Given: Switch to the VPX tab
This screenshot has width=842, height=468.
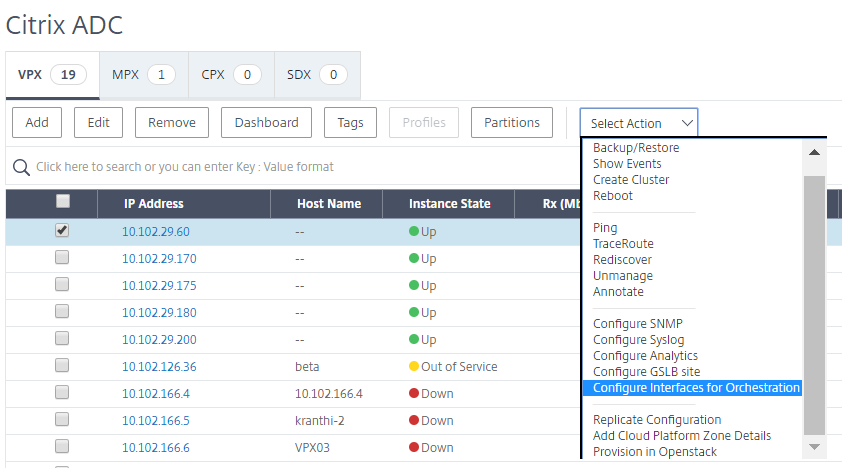Looking at the screenshot, I should [x=52, y=75].
